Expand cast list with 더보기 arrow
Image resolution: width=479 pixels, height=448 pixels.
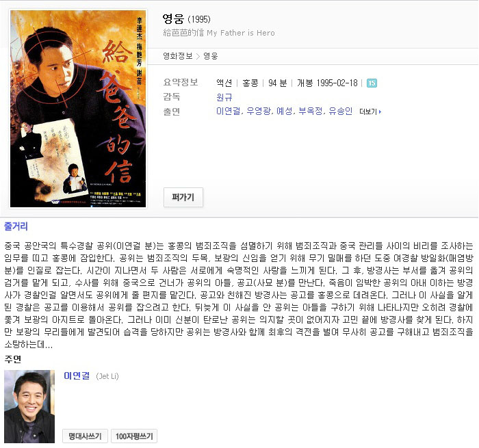(x=370, y=111)
